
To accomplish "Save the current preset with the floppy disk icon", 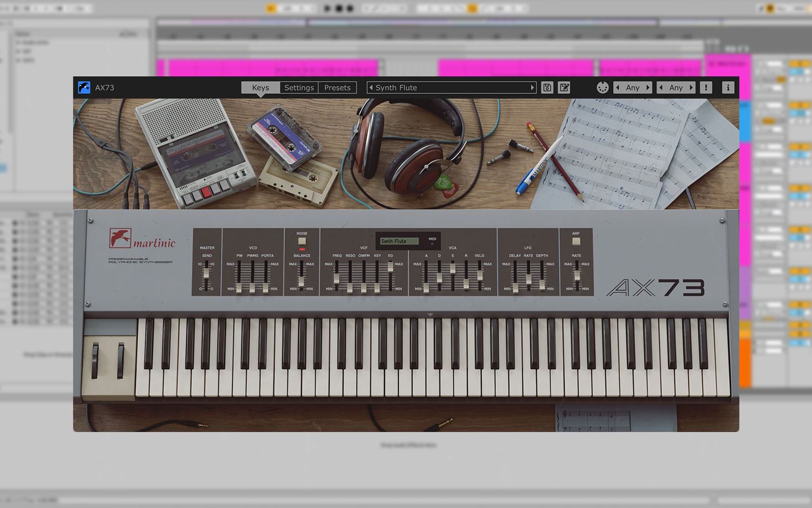I will pyautogui.click(x=547, y=87).
